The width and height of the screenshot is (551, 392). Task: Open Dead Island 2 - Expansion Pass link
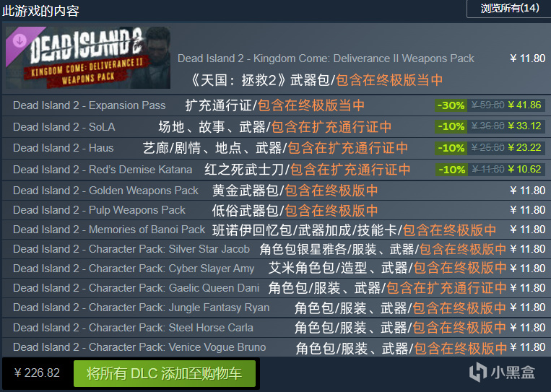pos(90,105)
